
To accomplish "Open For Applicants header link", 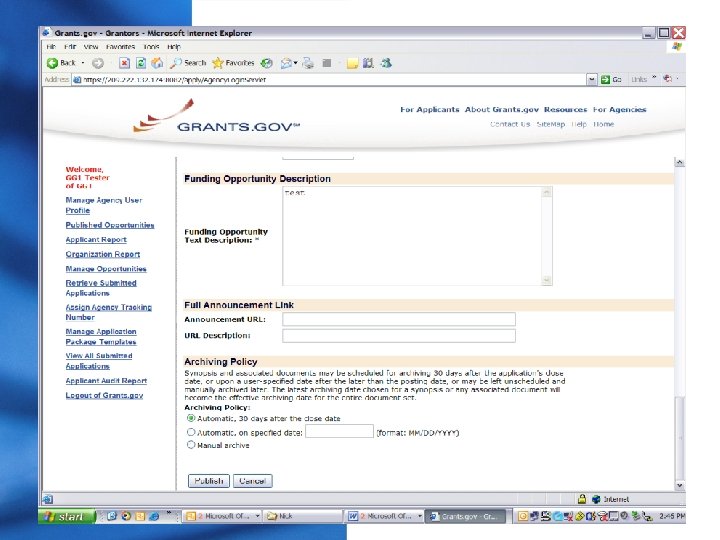I will (x=429, y=109).
